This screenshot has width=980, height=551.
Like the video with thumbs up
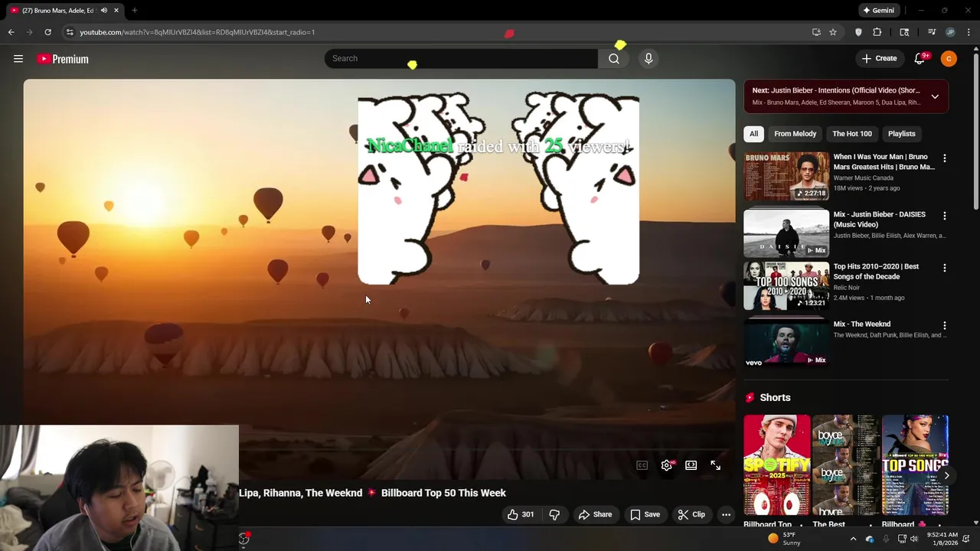click(521, 514)
